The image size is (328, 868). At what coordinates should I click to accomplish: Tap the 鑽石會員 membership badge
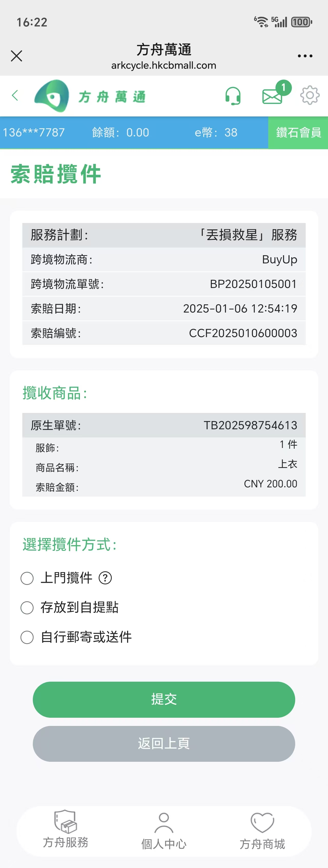click(x=298, y=132)
